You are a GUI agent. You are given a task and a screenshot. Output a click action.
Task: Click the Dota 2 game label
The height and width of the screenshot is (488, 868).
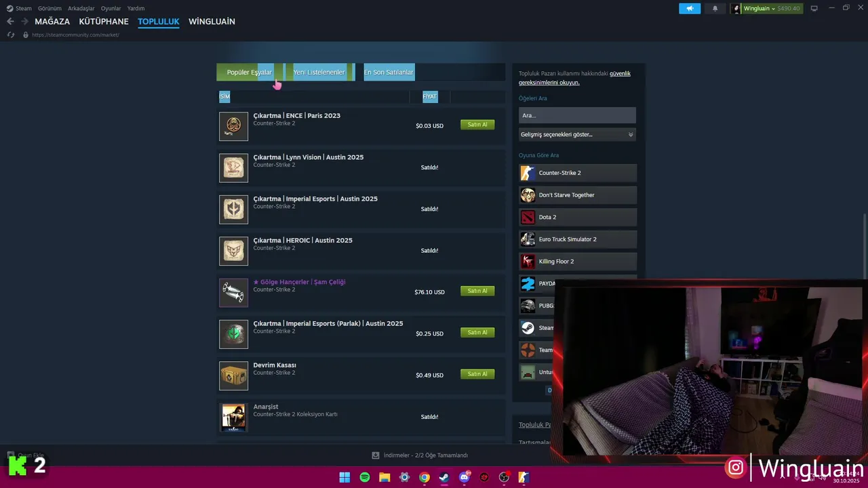[x=547, y=218]
